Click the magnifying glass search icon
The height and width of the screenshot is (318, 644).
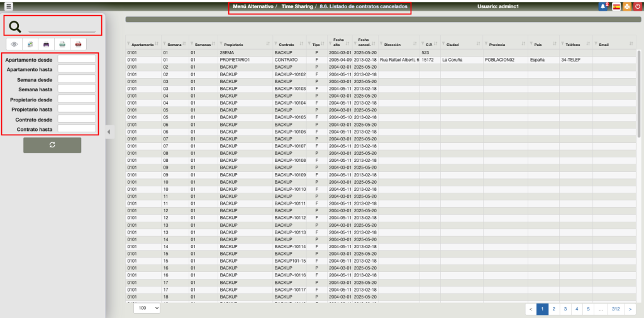click(x=16, y=26)
